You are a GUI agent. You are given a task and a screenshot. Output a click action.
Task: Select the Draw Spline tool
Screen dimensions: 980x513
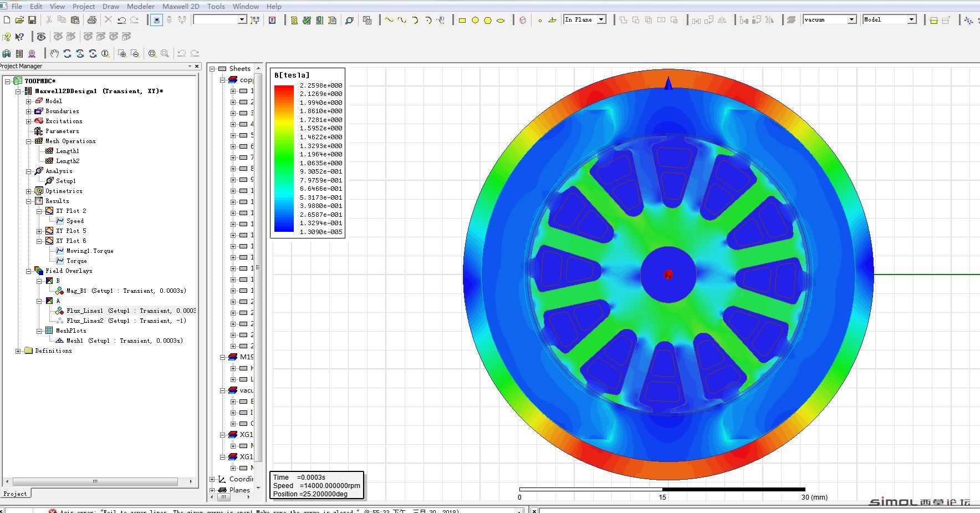coord(402,20)
